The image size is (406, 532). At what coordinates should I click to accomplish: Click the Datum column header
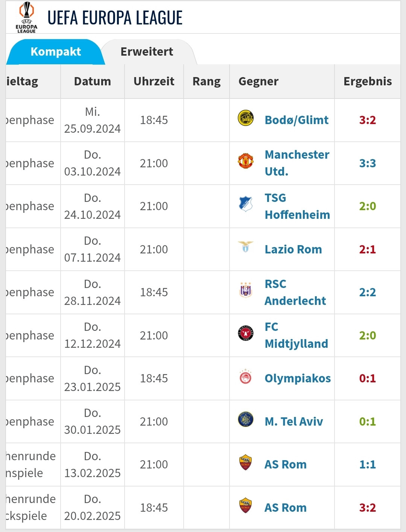coord(93,82)
